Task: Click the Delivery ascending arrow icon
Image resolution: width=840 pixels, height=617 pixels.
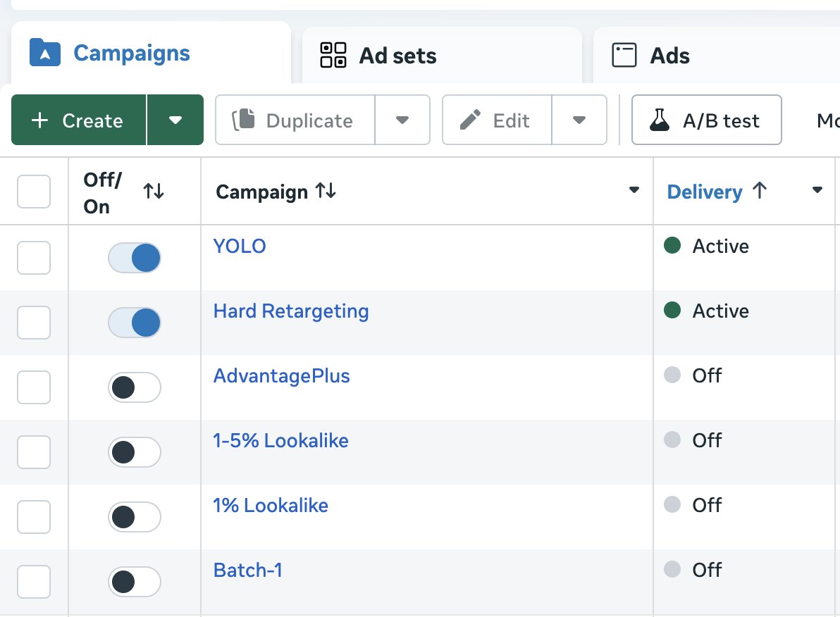Action: click(760, 190)
